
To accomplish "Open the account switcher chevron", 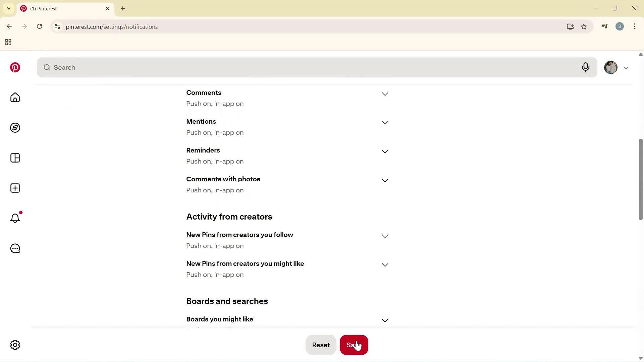I will [x=626, y=67].
